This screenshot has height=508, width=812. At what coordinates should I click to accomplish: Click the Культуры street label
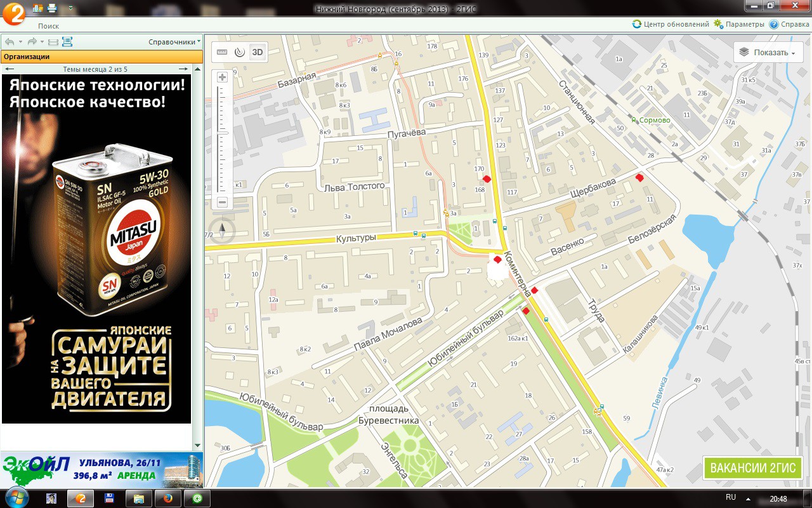click(356, 237)
